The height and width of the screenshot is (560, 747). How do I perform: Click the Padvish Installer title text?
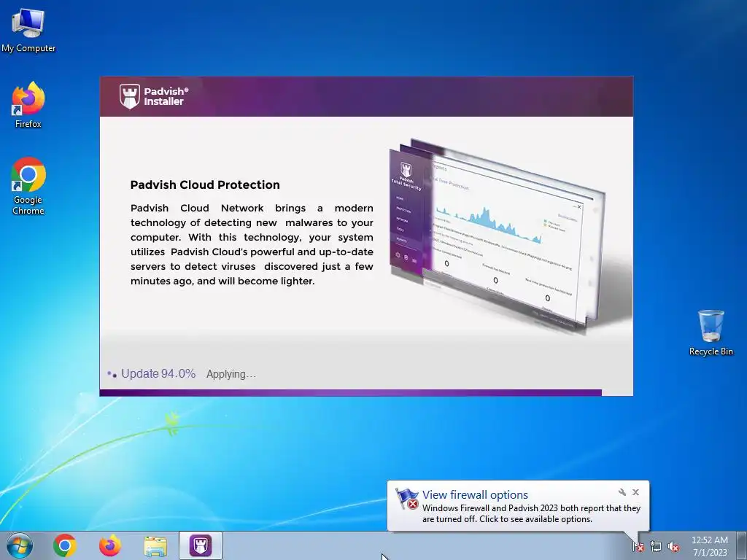166,96
